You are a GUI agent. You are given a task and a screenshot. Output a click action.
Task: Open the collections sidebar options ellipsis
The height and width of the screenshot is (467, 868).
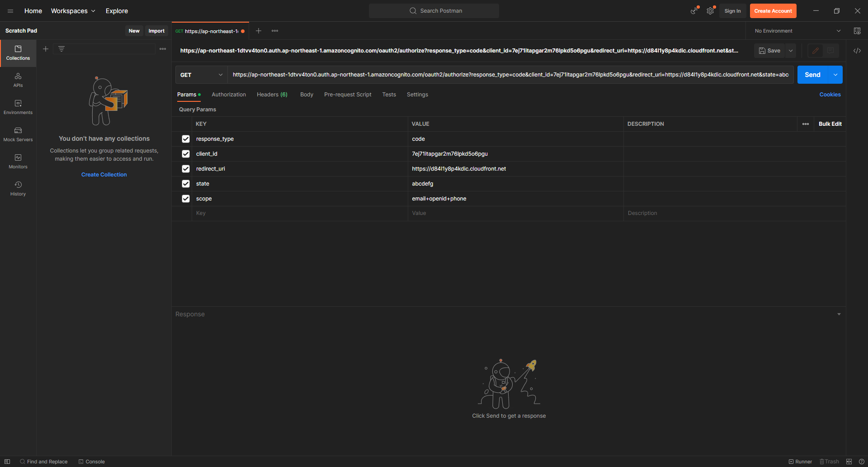point(163,49)
